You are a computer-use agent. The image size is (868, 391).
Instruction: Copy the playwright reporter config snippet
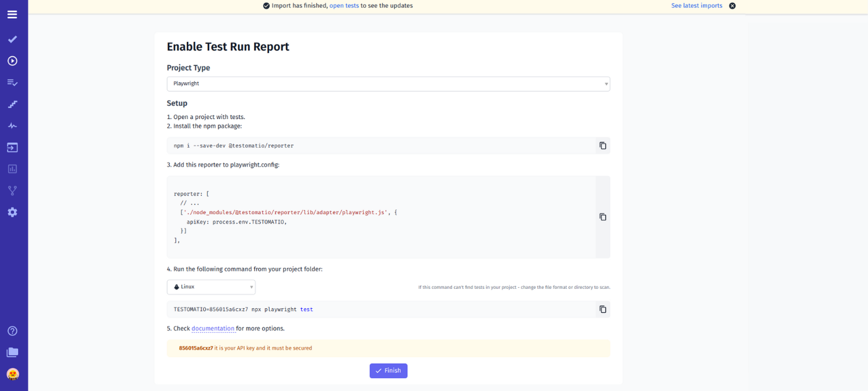[x=603, y=217]
